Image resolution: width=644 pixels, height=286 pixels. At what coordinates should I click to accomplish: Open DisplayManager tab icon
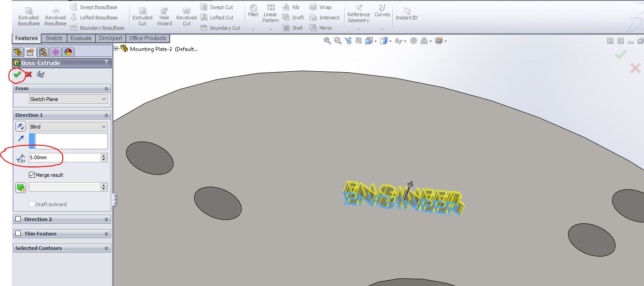(x=68, y=52)
